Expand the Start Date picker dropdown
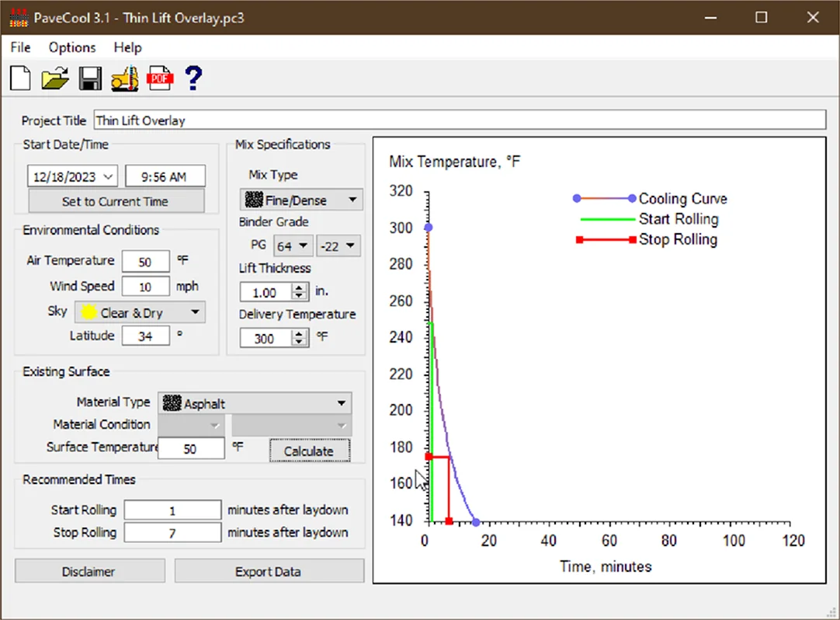840x620 pixels. [x=108, y=176]
